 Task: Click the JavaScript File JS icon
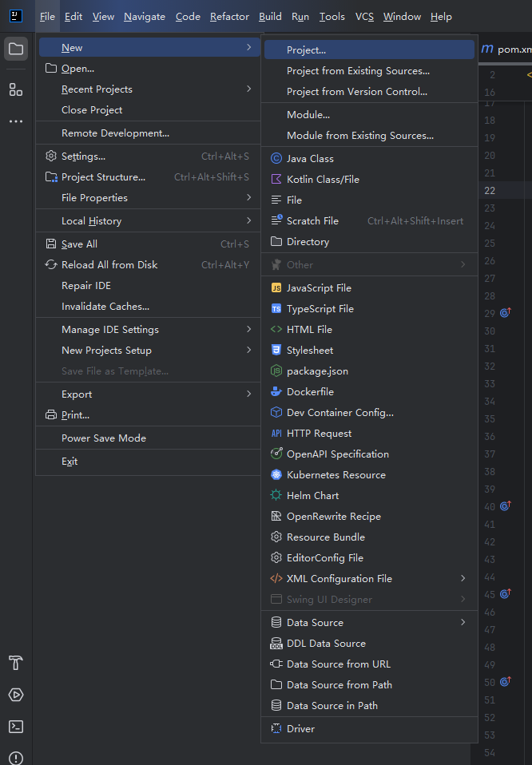(276, 287)
